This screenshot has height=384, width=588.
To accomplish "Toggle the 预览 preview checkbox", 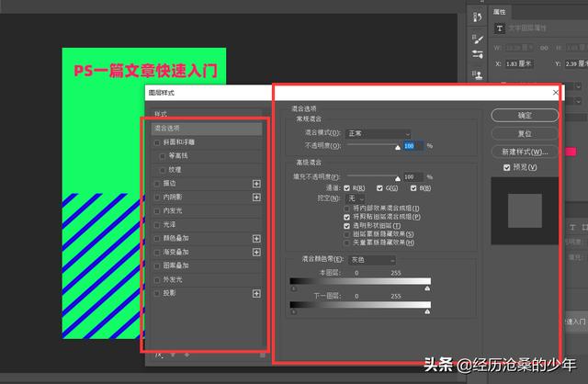I will [x=506, y=167].
